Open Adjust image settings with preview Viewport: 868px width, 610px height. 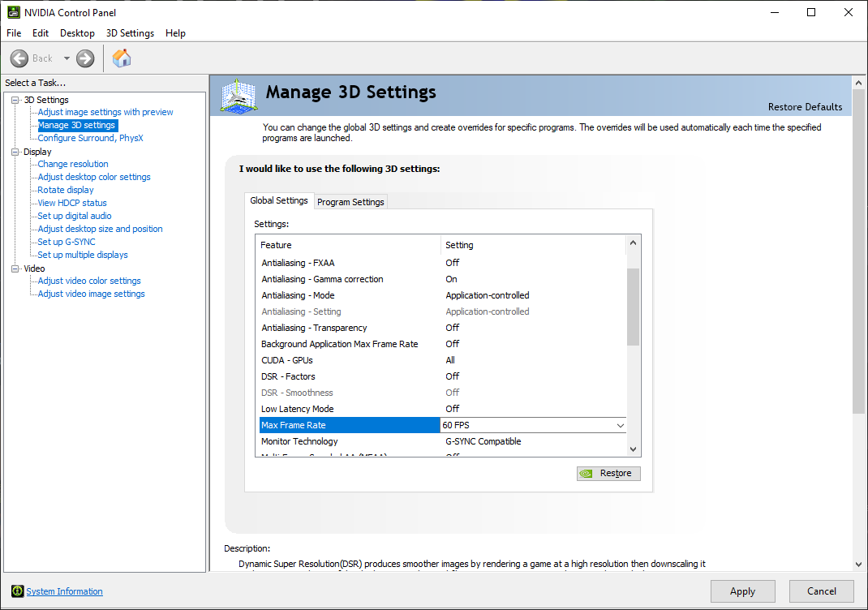point(105,112)
